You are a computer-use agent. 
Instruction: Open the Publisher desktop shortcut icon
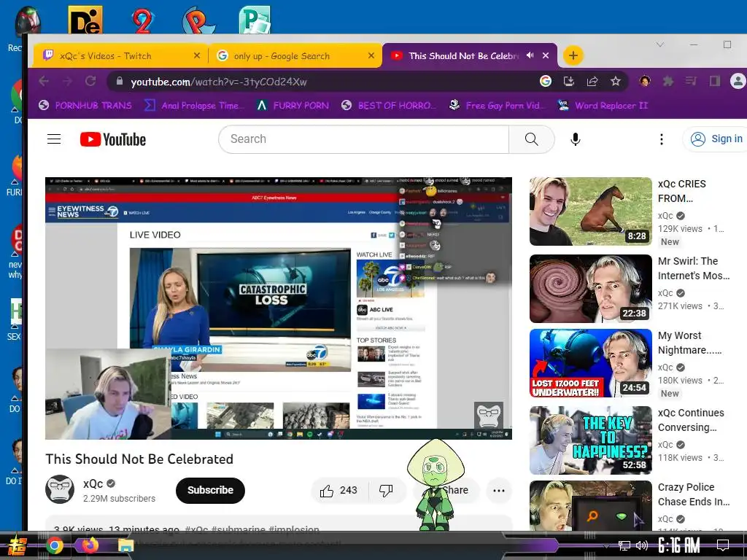point(255,20)
